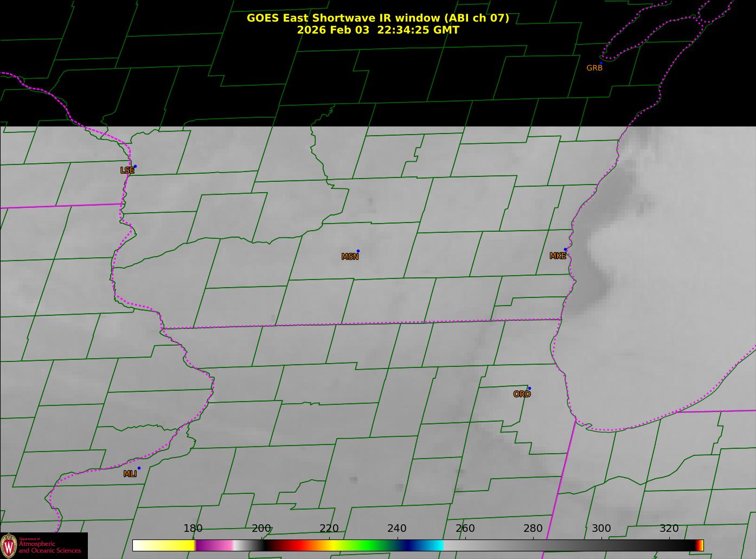Click the University of Wisconsin crest logo
The image size is (756, 559).
(x=9, y=545)
